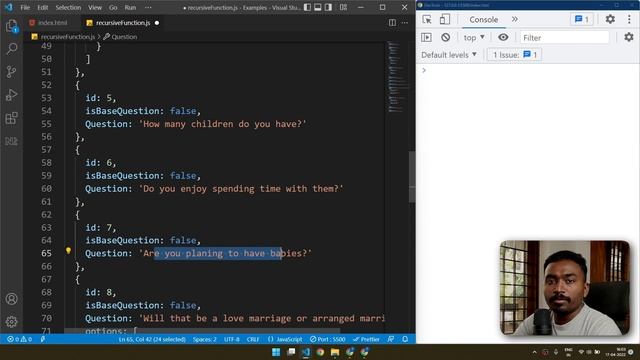This screenshot has width=640, height=360.
Task: Show the console sidebar
Action: (x=426, y=38)
